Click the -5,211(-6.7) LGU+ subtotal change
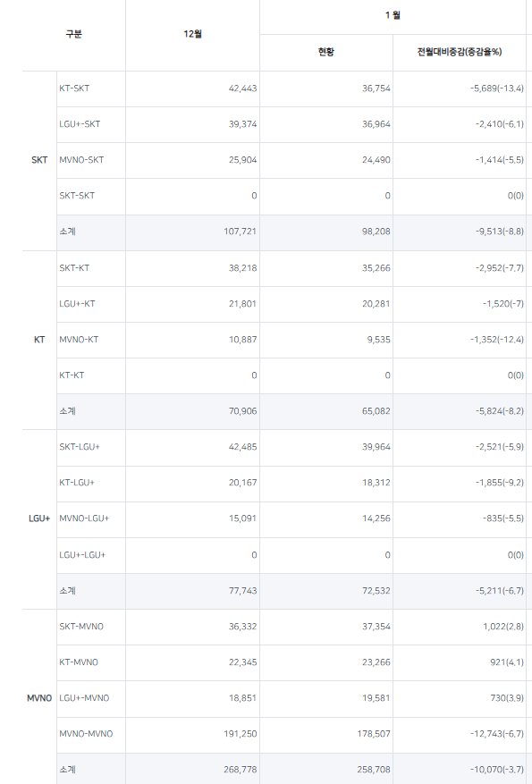Viewport: 532px width, 784px height. click(500, 591)
